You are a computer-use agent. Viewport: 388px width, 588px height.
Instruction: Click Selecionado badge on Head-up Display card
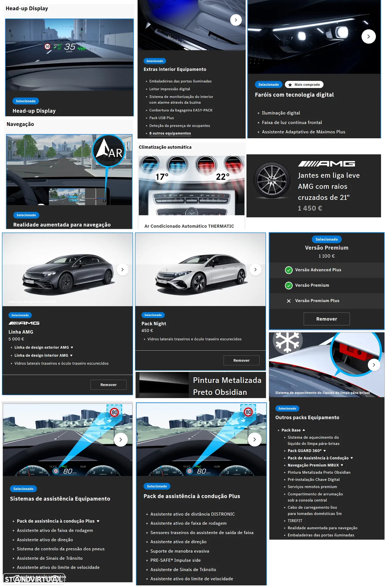point(26,101)
